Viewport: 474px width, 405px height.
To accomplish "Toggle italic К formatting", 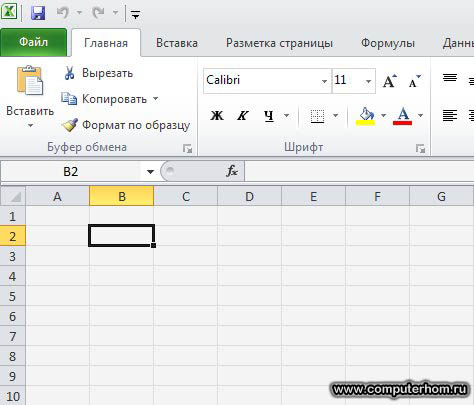I will [x=242, y=116].
